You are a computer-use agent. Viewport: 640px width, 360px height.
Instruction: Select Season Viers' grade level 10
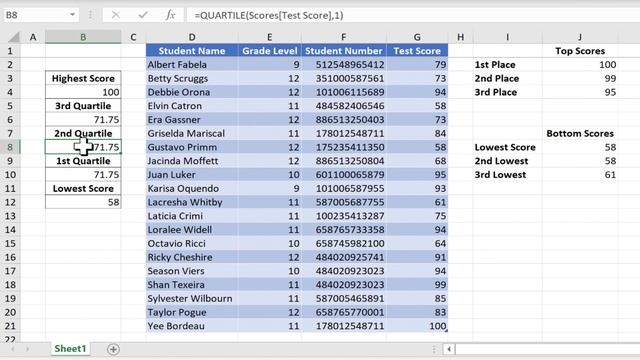(269, 271)
